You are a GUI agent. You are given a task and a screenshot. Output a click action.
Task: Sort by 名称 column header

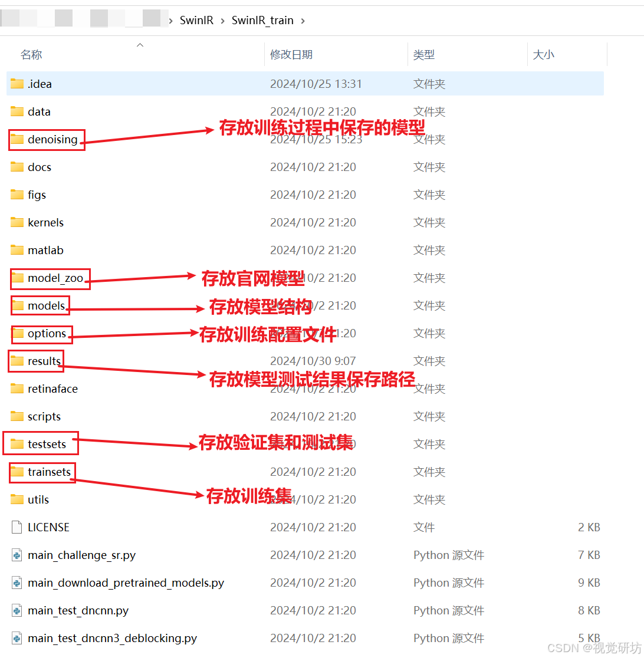[x=31, y=55]
